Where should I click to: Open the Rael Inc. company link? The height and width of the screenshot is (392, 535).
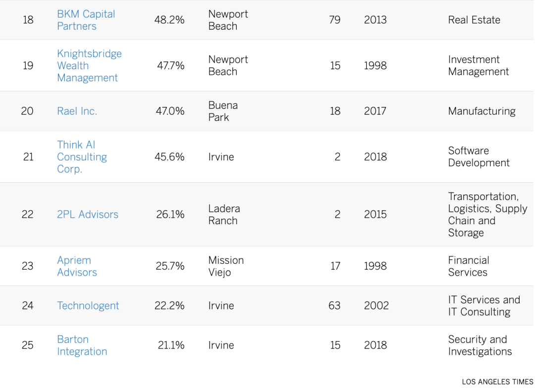pos(77,111)
